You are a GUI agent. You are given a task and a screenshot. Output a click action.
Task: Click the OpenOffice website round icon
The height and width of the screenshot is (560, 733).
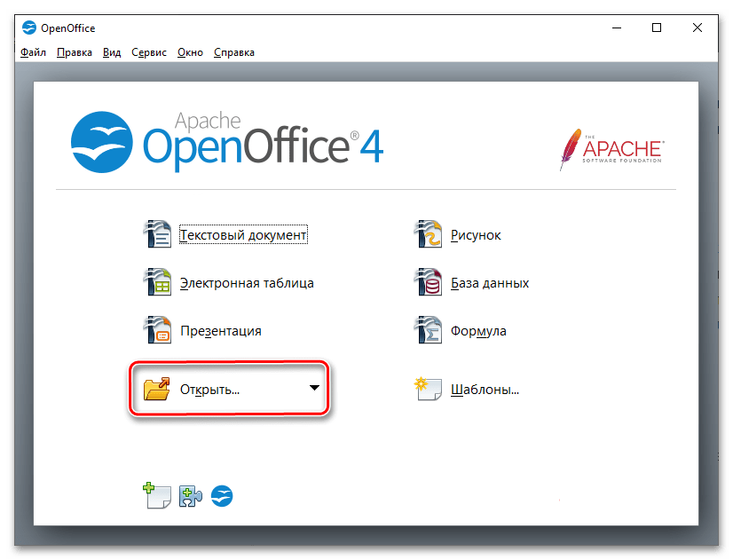pyautogui.click(x=222, y=496)
